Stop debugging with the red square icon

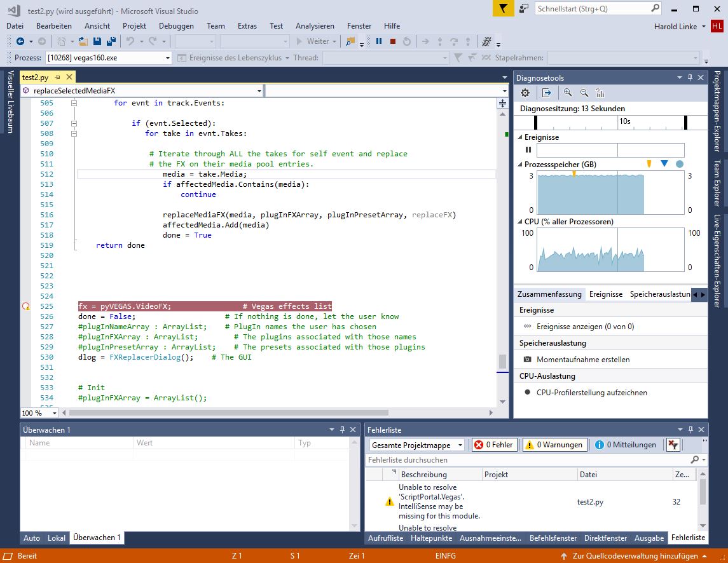[x=393, y=41]
